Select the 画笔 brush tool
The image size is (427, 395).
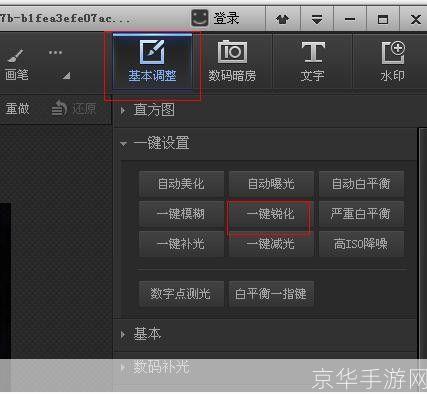[x=16, y=65]
